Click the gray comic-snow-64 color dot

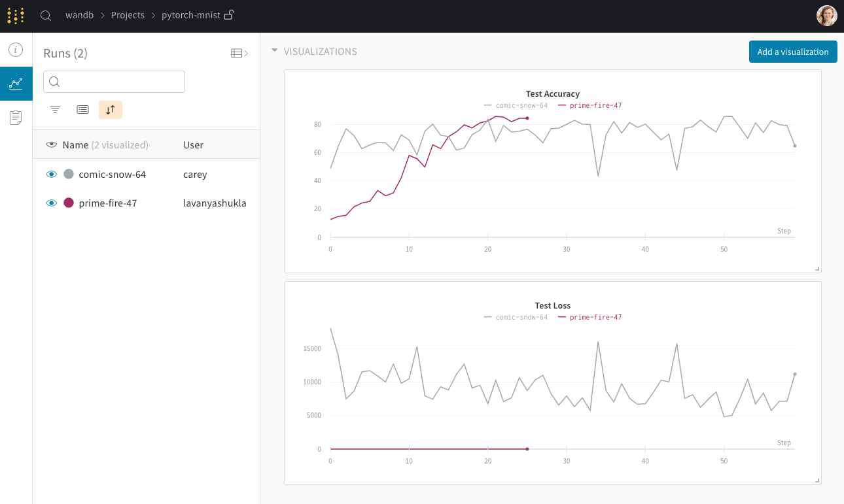pos(69,175)
